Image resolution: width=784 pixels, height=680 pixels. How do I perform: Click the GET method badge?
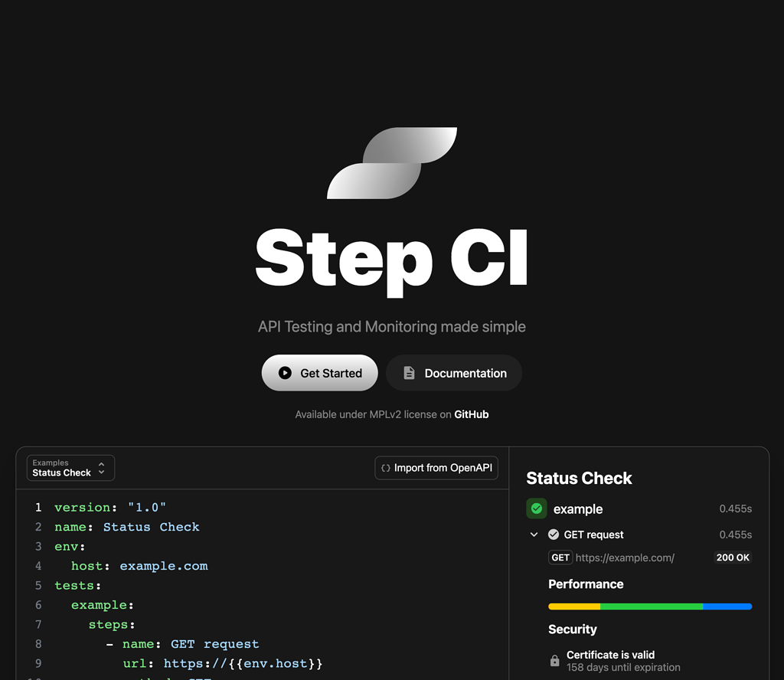(x=560, y=557)
